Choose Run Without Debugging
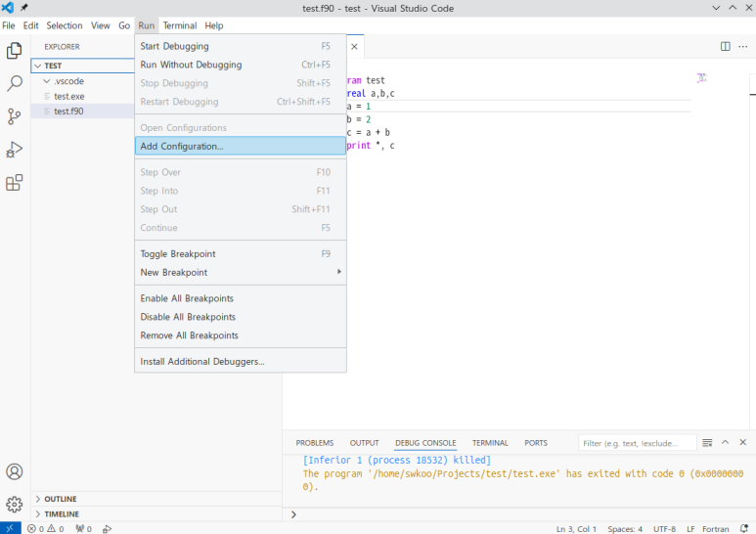 pos(241,65)
